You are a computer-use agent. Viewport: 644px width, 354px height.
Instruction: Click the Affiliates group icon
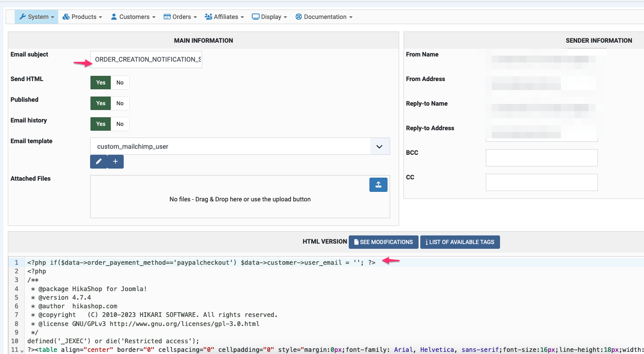208,17
